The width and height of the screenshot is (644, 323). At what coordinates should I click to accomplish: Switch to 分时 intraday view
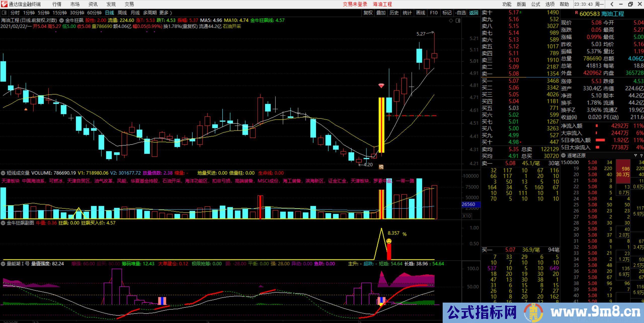15,13
